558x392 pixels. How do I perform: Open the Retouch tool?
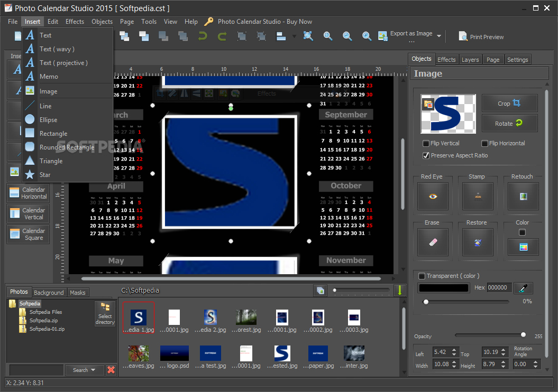point(523,196)
